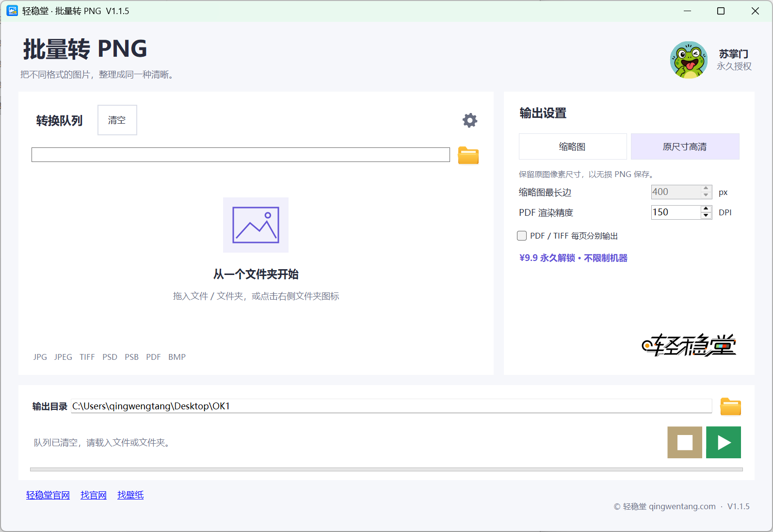Click the picture placeholder icon in the drop area
The height and width of the screenshot is (532, 773).
[x=256, y=225]
